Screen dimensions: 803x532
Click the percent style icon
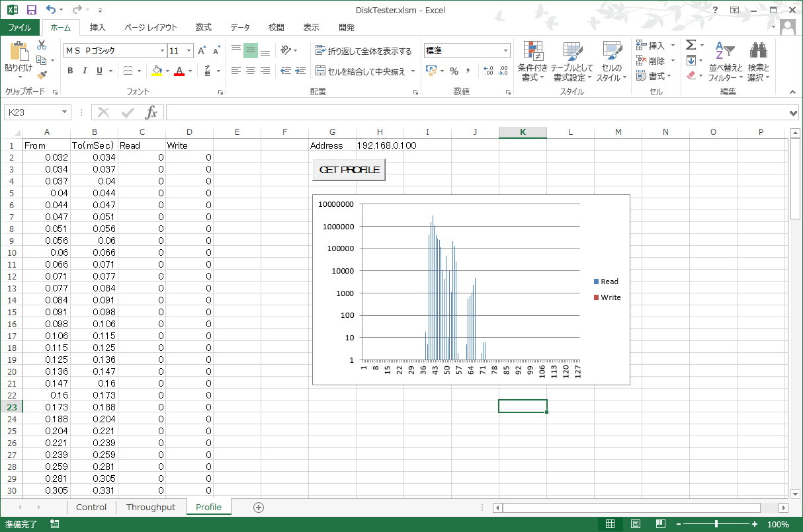coord(454,71)
